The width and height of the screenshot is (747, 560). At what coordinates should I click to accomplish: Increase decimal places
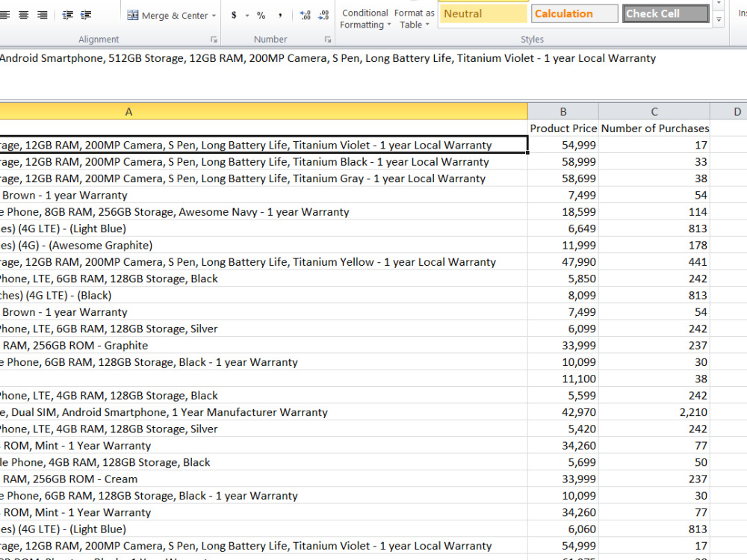(306, 15)
